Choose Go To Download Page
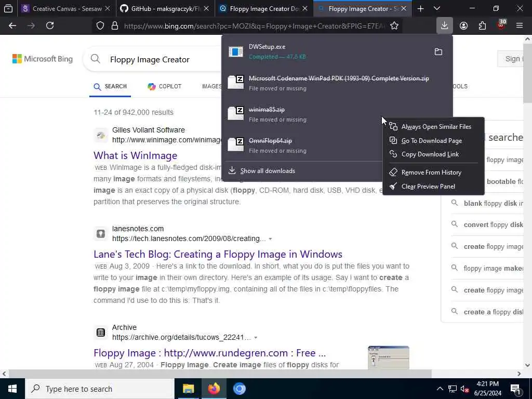This screenshot has width=532, height=399. pyautogui.click(x=433, y=140)
